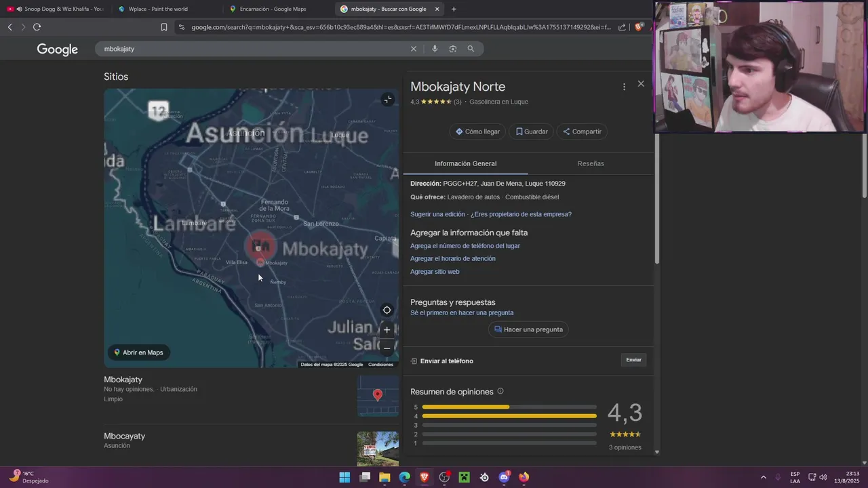868x488 pixels.
Task: Select the 4-star rating bar
Action: click(509, 416)
